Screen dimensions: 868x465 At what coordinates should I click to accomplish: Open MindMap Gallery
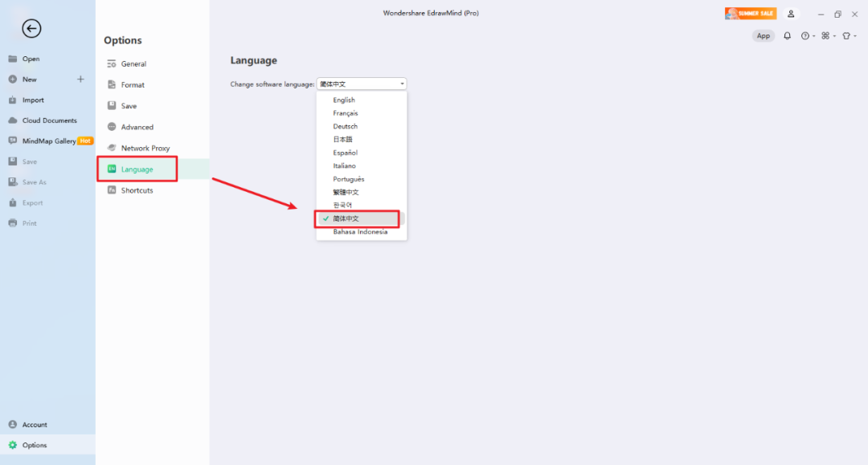(x=49, y=141)
